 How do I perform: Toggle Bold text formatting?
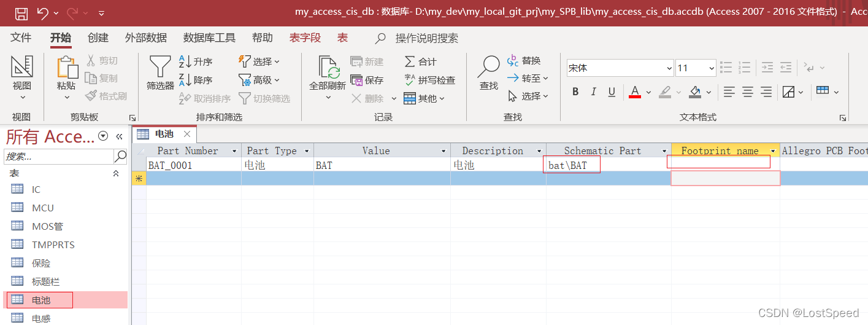tap(575, 92)
